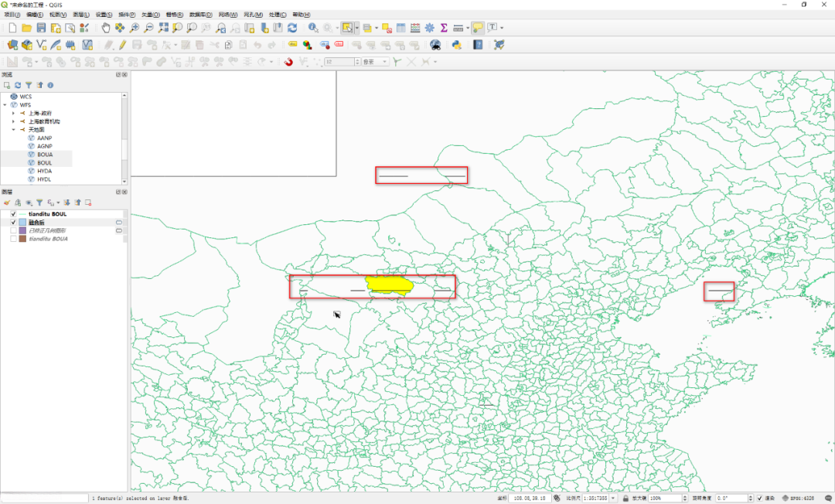
Task: Collapse the WFS tree node
Action: coord(5,104)
